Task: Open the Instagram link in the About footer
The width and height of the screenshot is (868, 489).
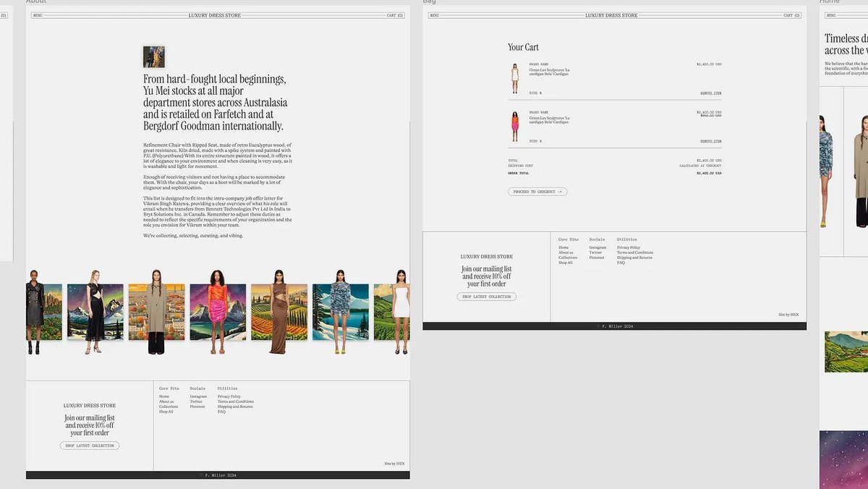Action: pos(198,396)
